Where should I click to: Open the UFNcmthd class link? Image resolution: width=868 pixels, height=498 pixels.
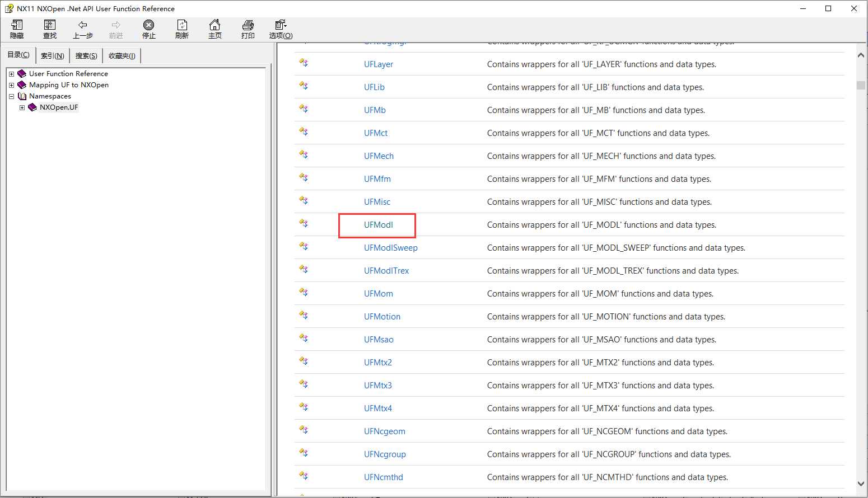click(384, 477)
